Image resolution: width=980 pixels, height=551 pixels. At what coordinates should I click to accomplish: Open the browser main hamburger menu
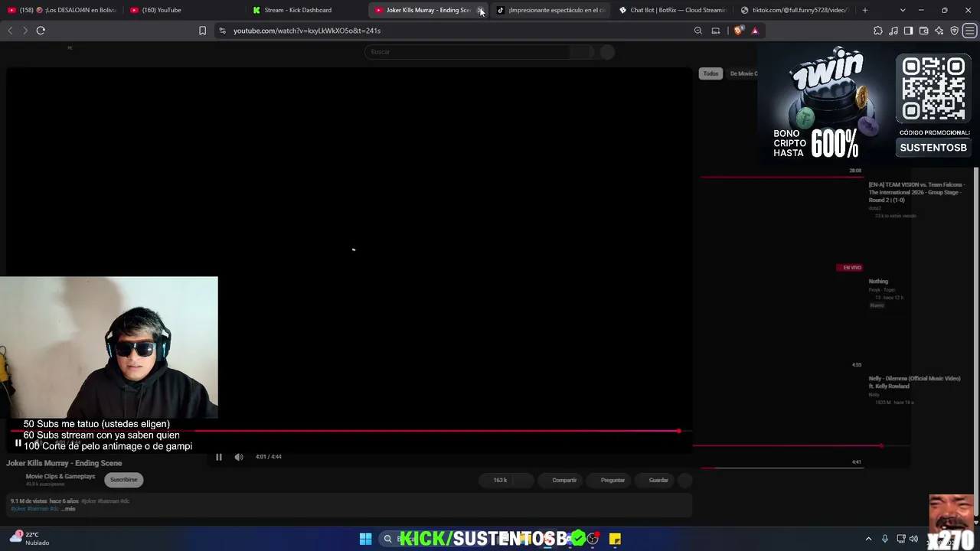(970, 31)
